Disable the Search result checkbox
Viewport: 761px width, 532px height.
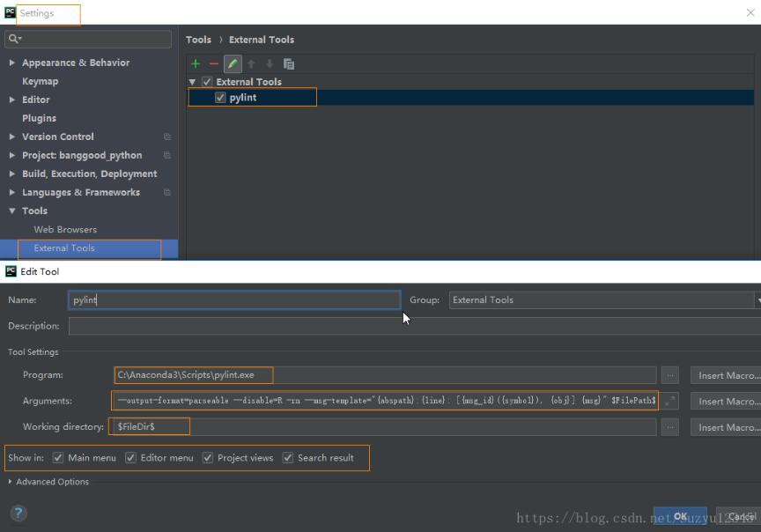pos(288,458)
